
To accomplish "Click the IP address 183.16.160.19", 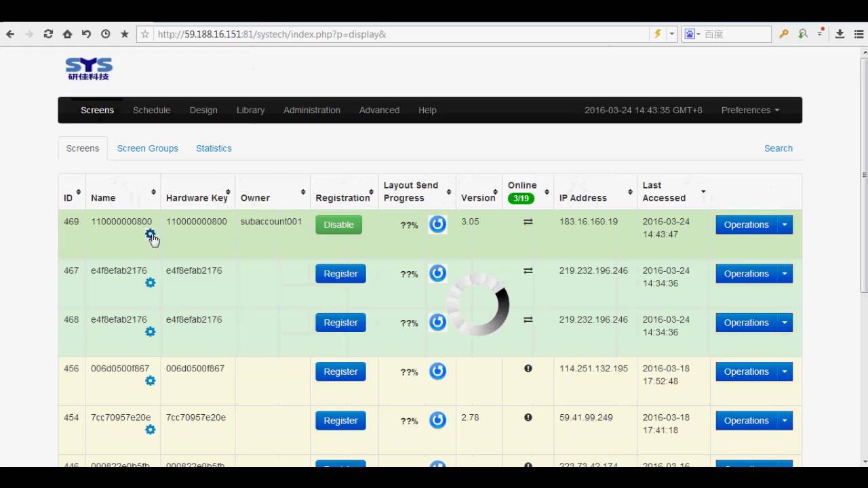I will pyautogui.click(x=589, y=222).
